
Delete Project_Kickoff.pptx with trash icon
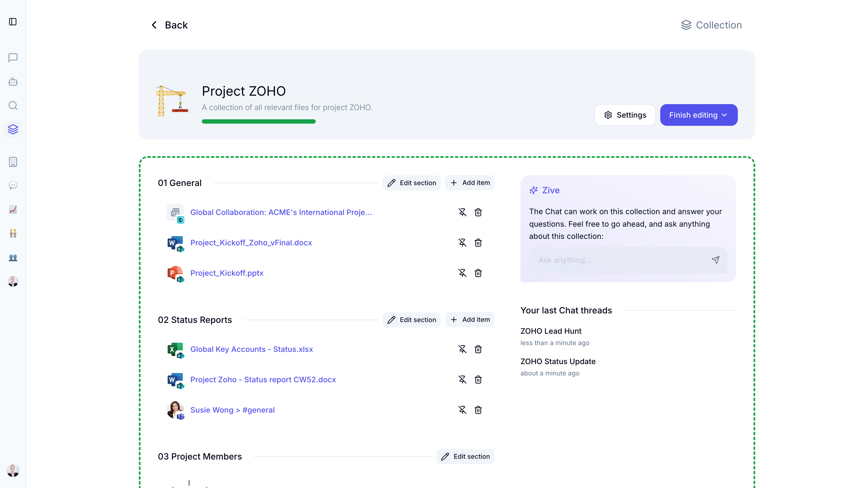click(478, 273)
